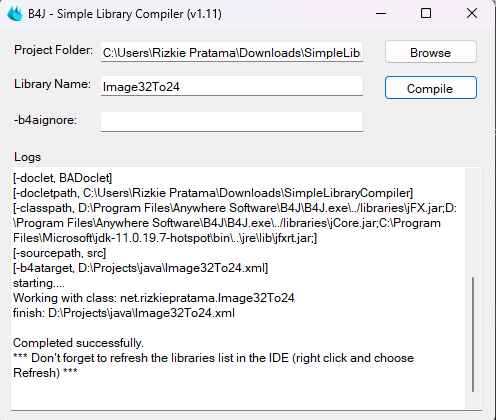Close the Simple Library Compiler window
The image size is (496, 420).
click(472, 14)
